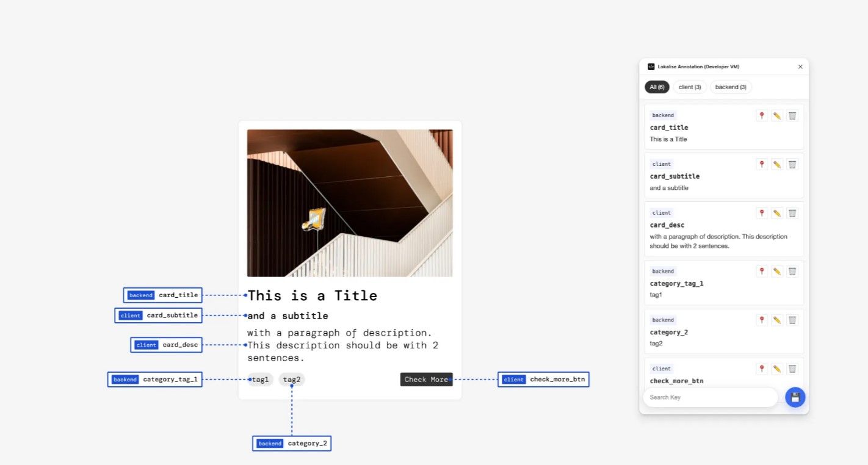This screenshot has width=868, height=465.
Task: Click the 'tag2' value under category_2
Action: coord(656,344)
